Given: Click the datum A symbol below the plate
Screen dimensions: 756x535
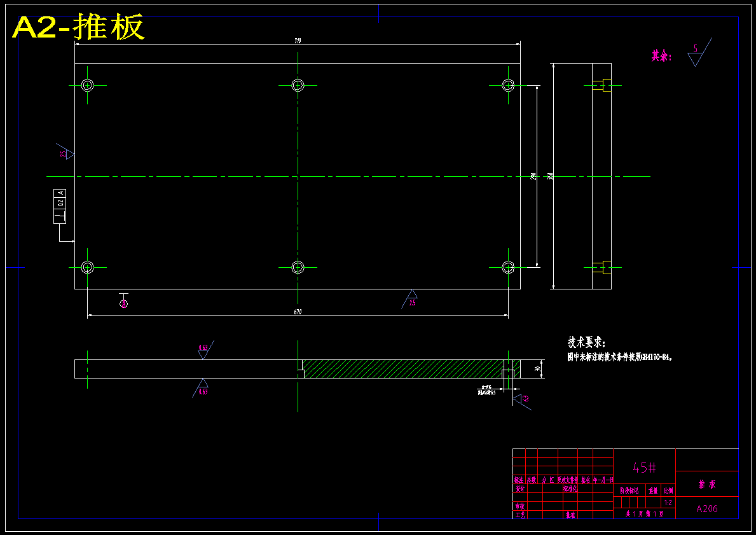Looking at the screenshot, I should pyautogui.click(x=124, y=300).
